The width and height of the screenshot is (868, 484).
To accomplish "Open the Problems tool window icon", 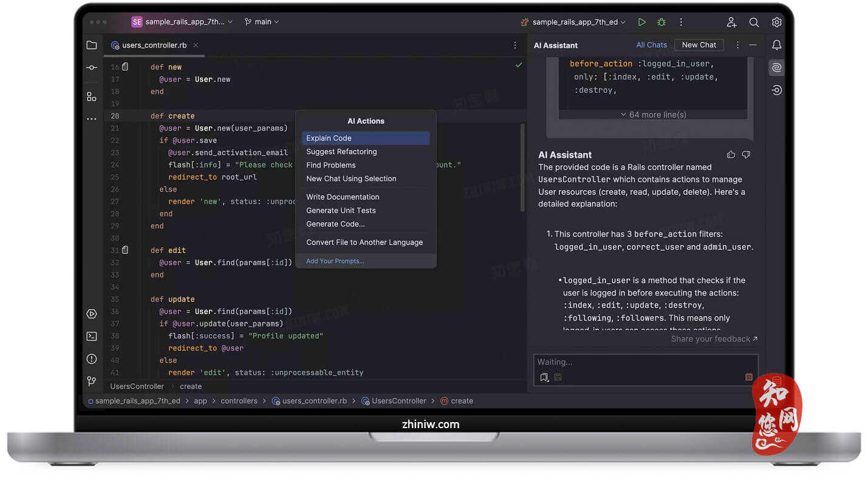I will 92,359.
